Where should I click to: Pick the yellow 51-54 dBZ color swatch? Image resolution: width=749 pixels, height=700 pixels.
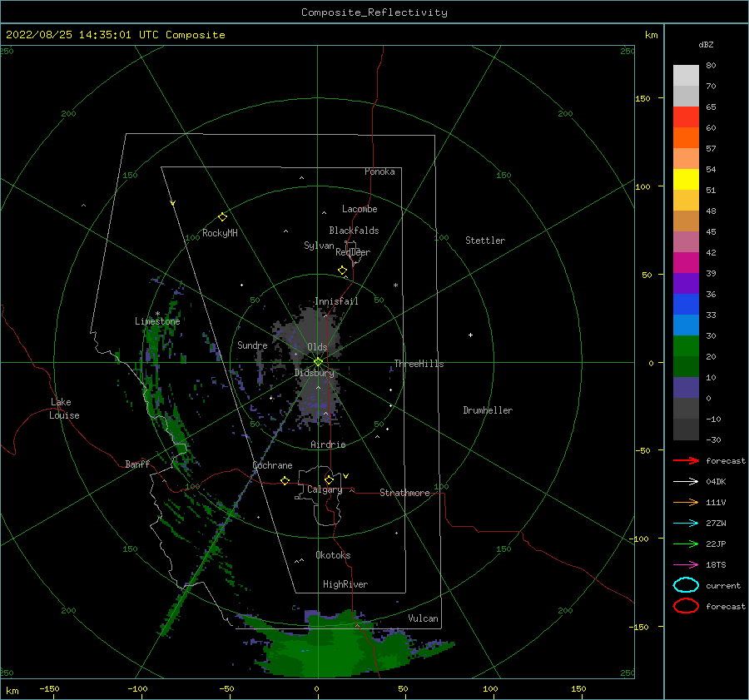pyautogui.click(x=686, y=179)
